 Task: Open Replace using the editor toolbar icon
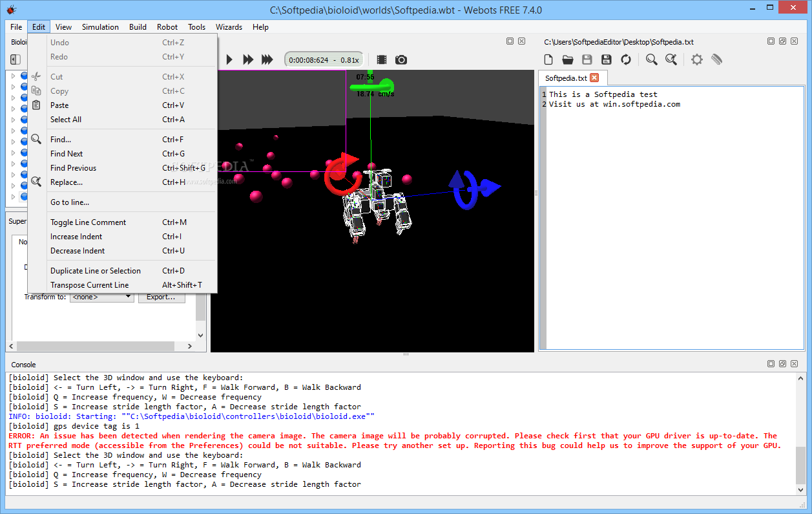(672, 59)
